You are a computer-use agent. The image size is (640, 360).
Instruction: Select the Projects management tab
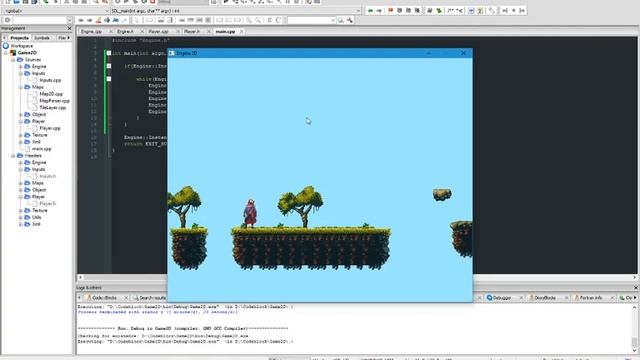coord(19,38)
